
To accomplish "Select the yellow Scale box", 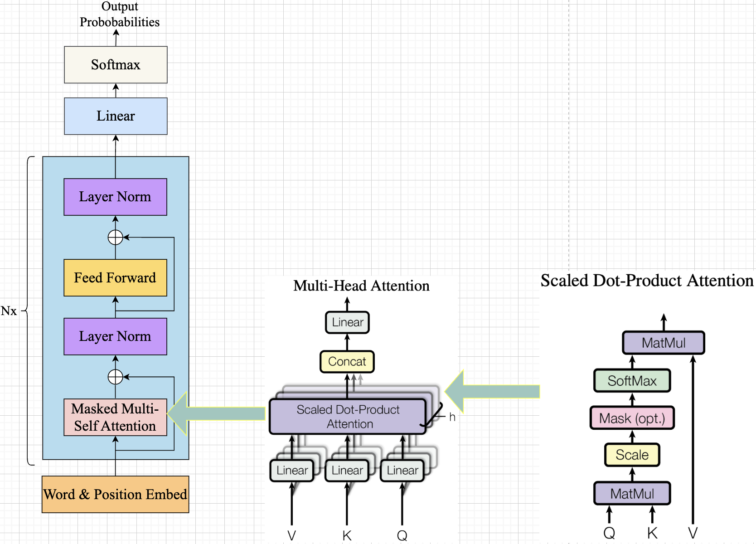I will click(632, 455).
